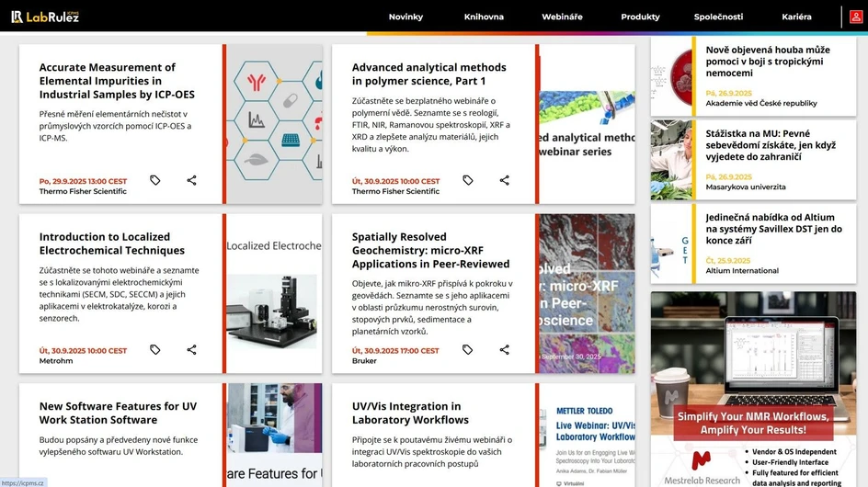Open the Novinky menu item

click(x=405, y=17)
